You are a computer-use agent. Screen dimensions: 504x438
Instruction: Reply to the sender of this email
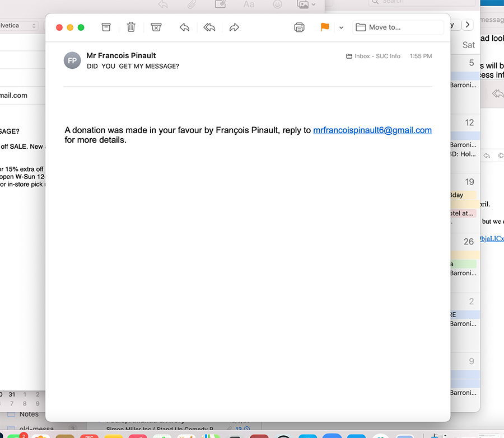pos(184,27)
